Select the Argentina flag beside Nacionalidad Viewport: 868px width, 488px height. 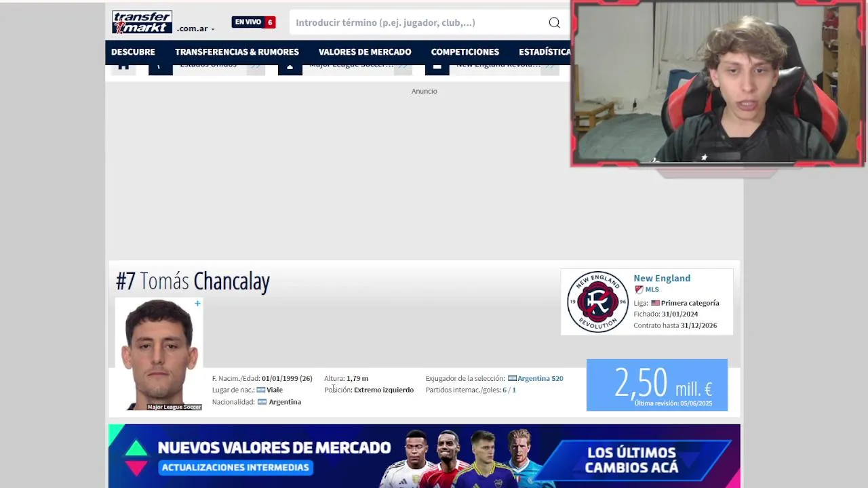click(262, 402)
